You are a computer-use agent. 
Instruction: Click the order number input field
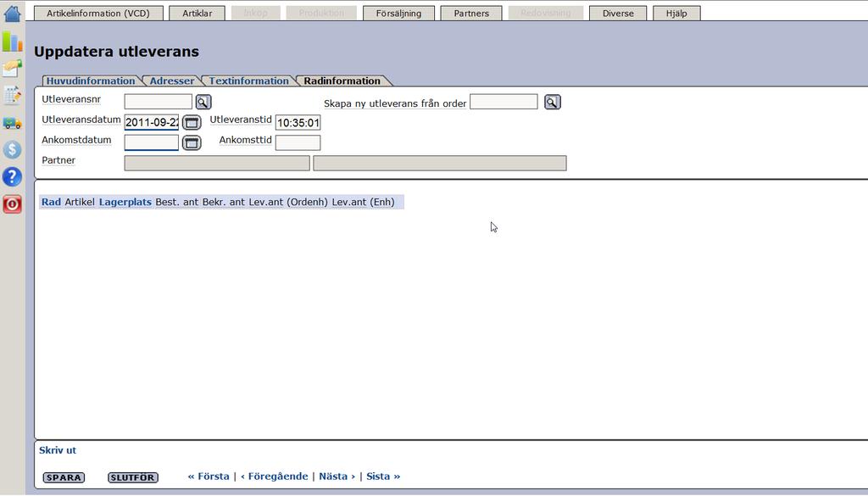coord(504,102)
